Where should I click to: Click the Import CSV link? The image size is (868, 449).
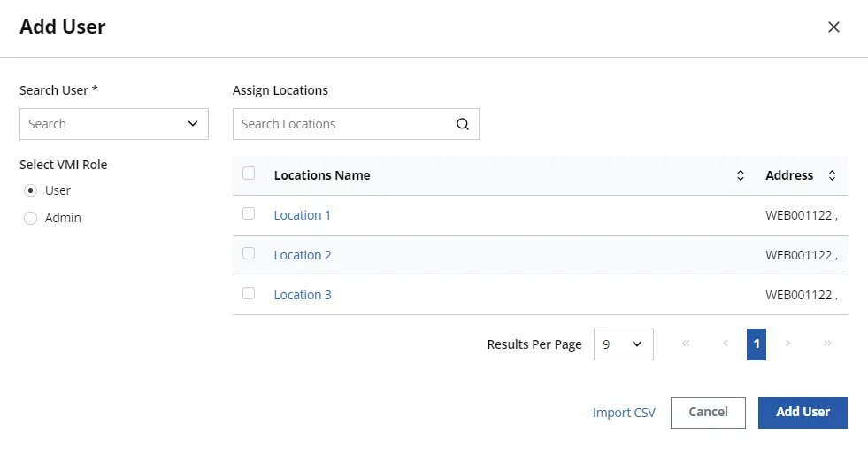point(624,413)
